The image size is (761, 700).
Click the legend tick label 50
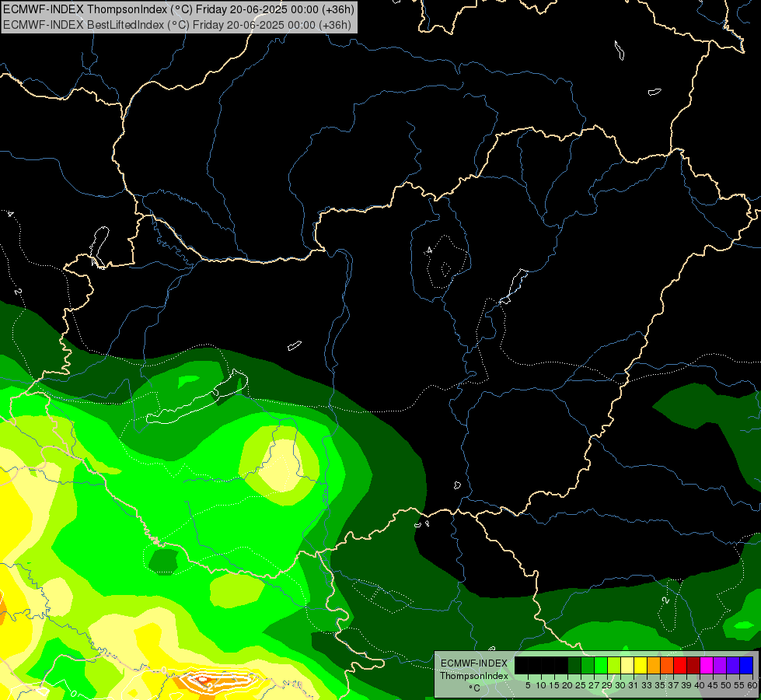(727, 685)
